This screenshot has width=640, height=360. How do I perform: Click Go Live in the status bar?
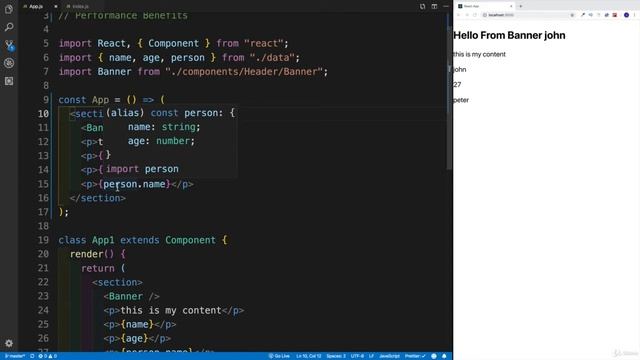279,356
